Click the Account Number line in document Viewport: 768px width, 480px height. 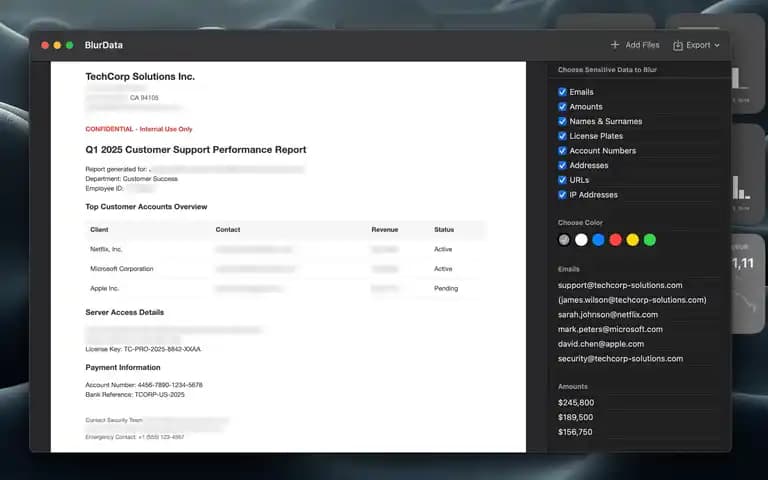(144, 384)
